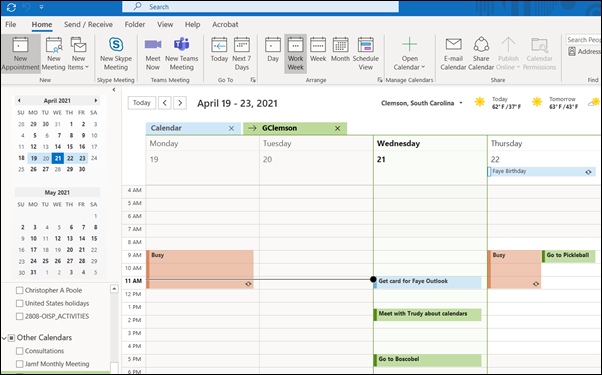Viewport: 602px width, 375px height.
Task: Open the Acrobat tab
Action: pyautogui.click(x=225, y=24)
